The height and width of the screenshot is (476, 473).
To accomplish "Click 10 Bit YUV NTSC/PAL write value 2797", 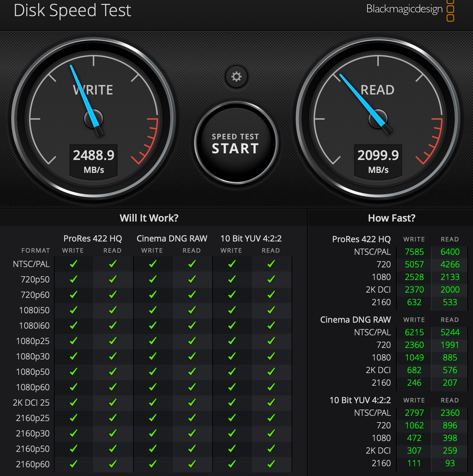I will pyautogui.click(x=414, y=413).
